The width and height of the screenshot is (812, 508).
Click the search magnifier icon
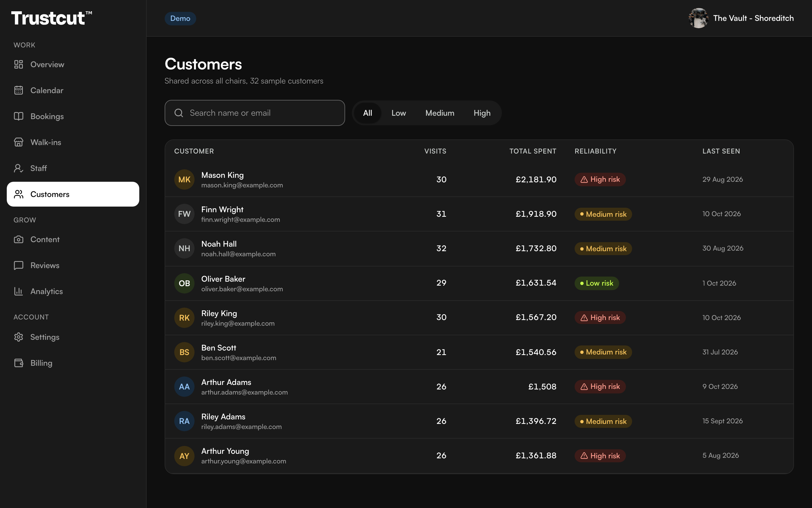179,113
